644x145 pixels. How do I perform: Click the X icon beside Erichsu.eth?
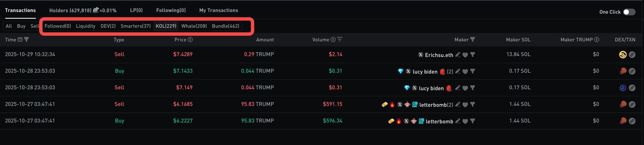[x=420, y=55]
